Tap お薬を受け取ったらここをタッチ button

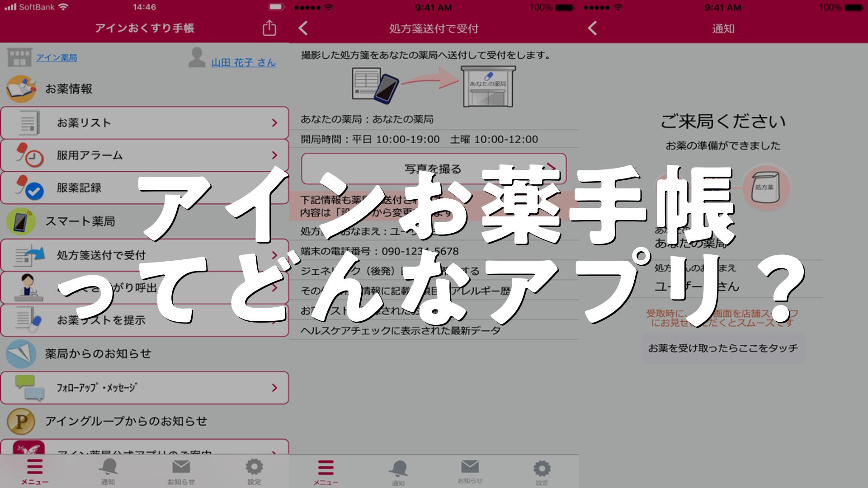(723, 348)
